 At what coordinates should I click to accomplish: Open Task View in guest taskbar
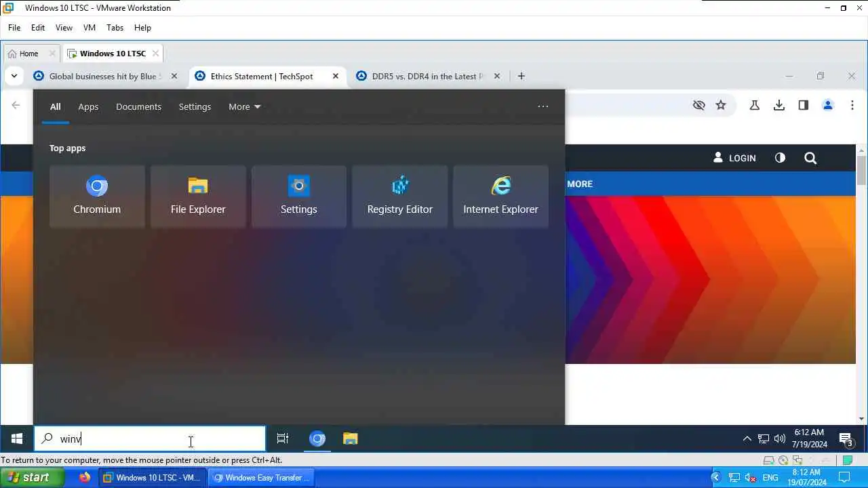click(283, 439)
